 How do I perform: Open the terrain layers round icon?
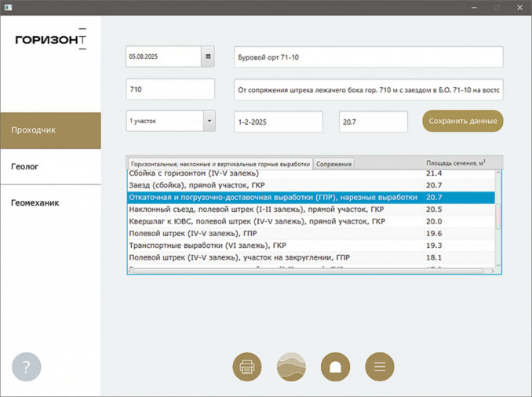click(291, 366)
